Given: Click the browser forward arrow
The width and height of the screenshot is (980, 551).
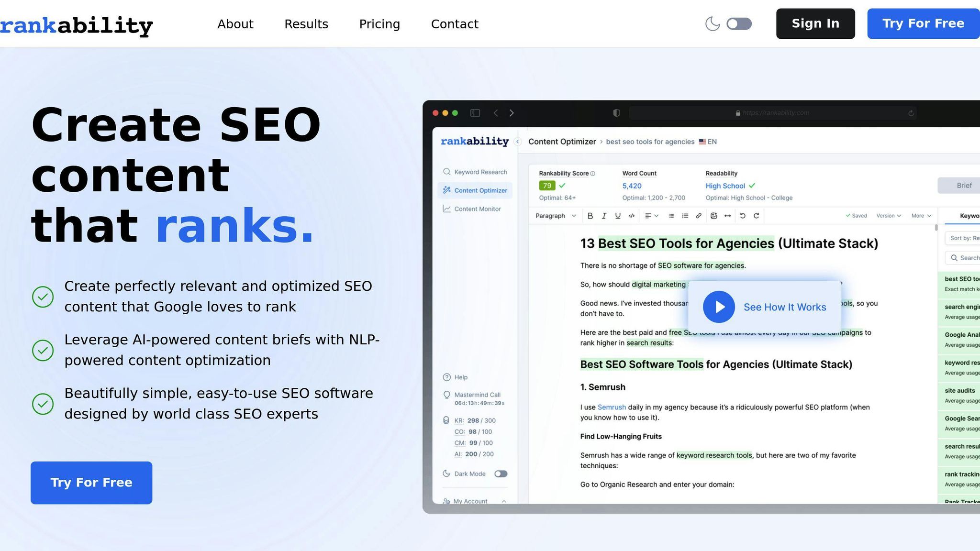Looking at the screenshot, I should tap(512, 113).
